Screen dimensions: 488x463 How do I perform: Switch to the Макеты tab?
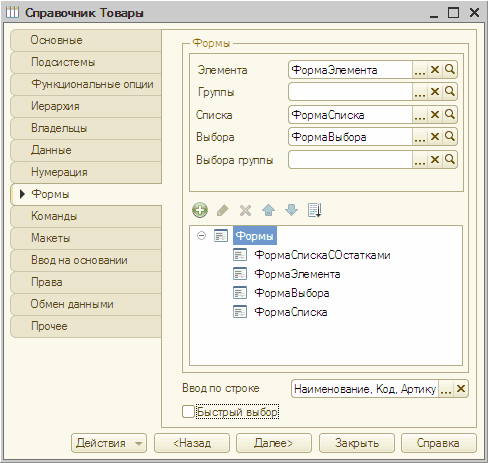point(86,238)
